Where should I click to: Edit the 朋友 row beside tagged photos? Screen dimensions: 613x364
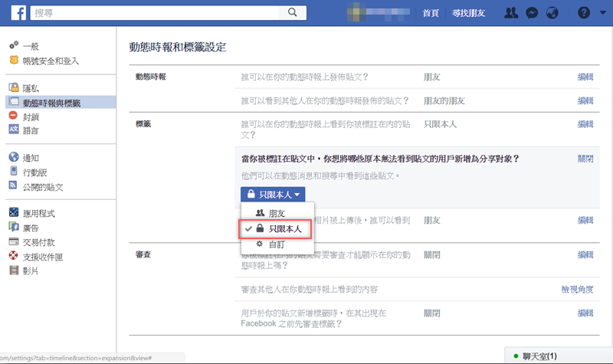(585, 221)
